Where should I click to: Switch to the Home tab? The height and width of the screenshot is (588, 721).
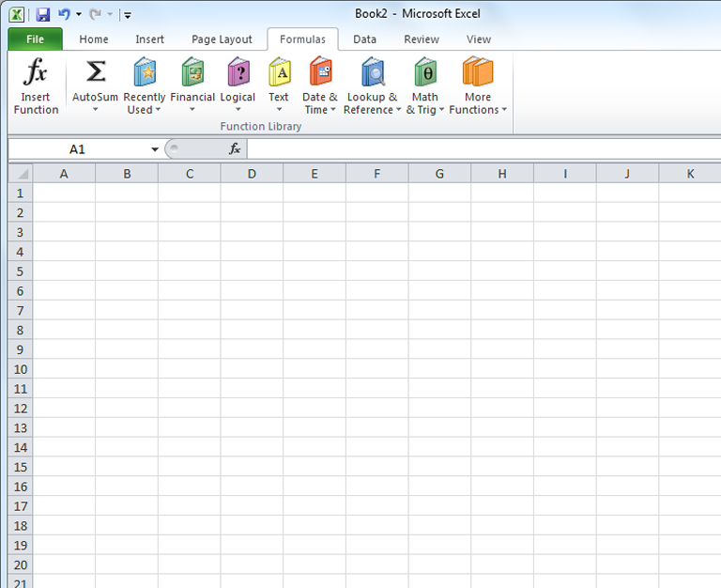[x=94, y=39]
